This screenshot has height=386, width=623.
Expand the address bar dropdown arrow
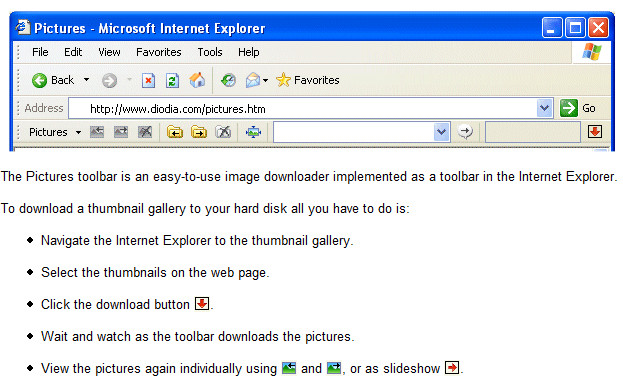point(544,108)
